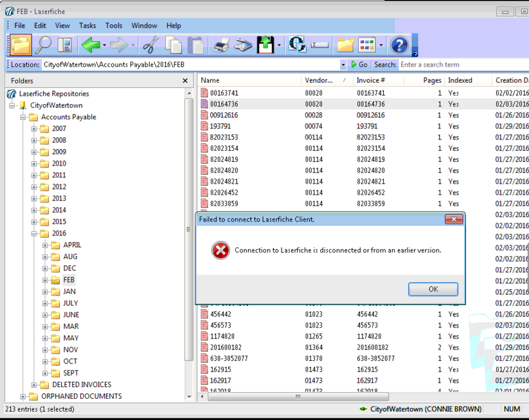Open the Edit menu
Screen dimensions: 529x420
40,26
